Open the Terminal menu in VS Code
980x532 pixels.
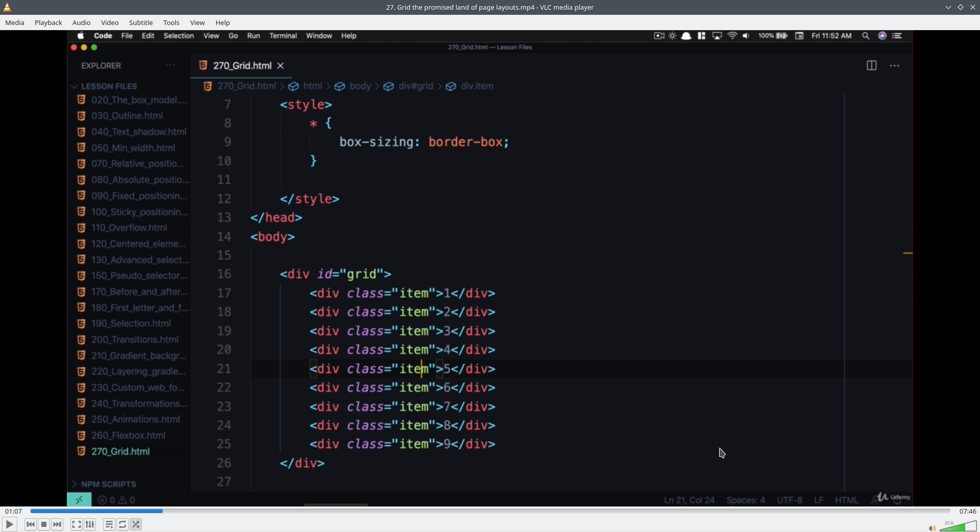coord(283,36)
